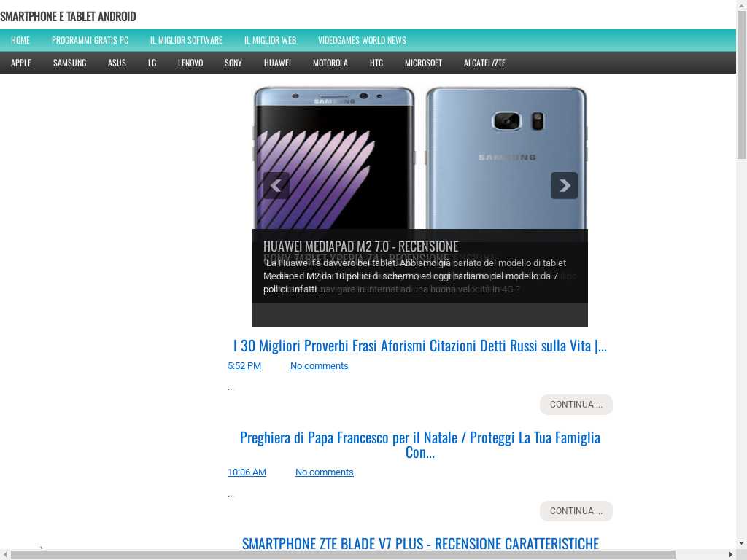
Task: Open the Home menu item
Action: (20, 40)
